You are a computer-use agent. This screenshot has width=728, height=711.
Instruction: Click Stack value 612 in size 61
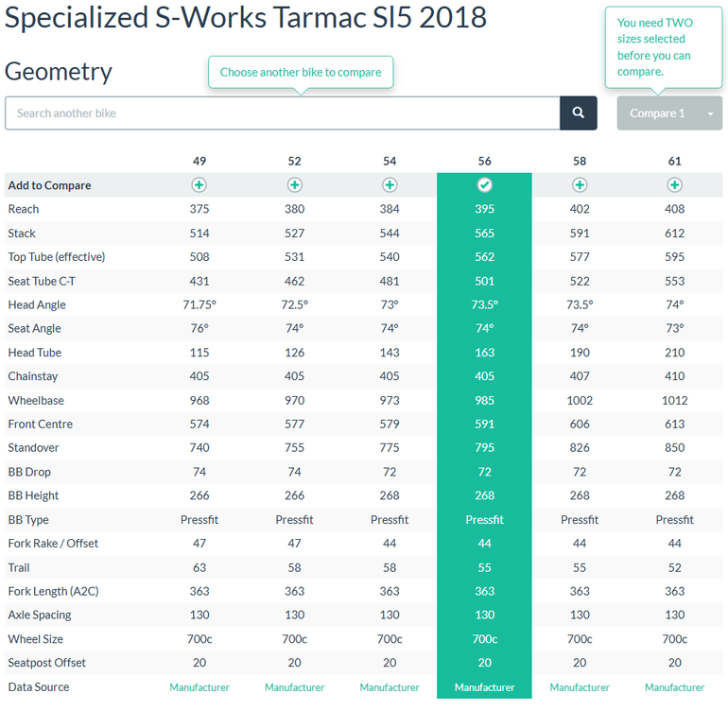tap(675, 234)
